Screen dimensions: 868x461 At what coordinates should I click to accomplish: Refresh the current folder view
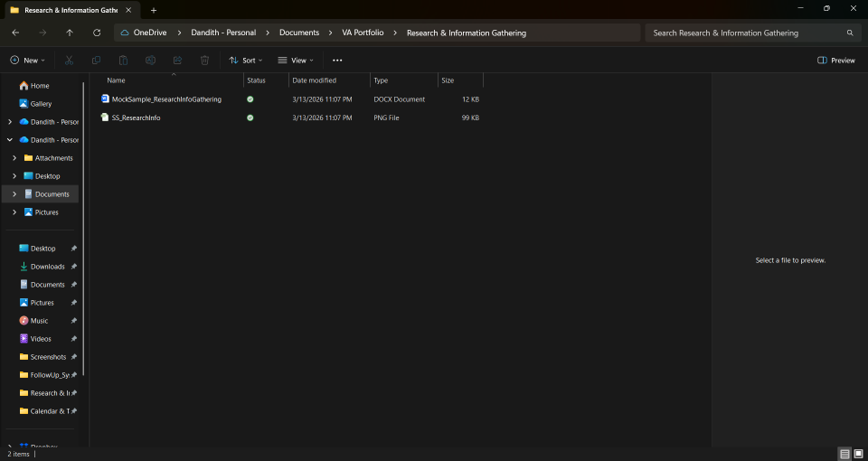coord(97,33)
